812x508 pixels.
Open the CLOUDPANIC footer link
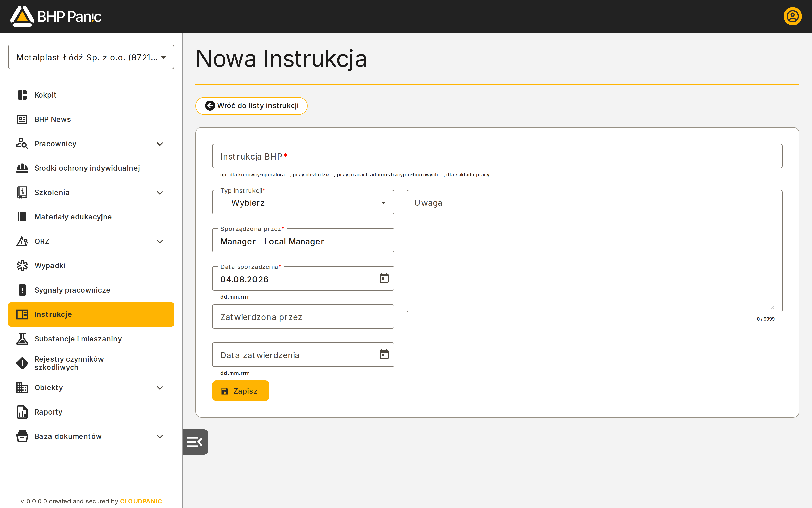(141, 501)
